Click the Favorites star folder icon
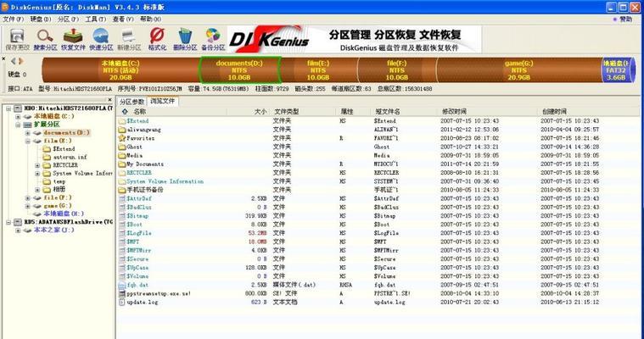This screenshot has height=339, width=644. coord(122,138)
